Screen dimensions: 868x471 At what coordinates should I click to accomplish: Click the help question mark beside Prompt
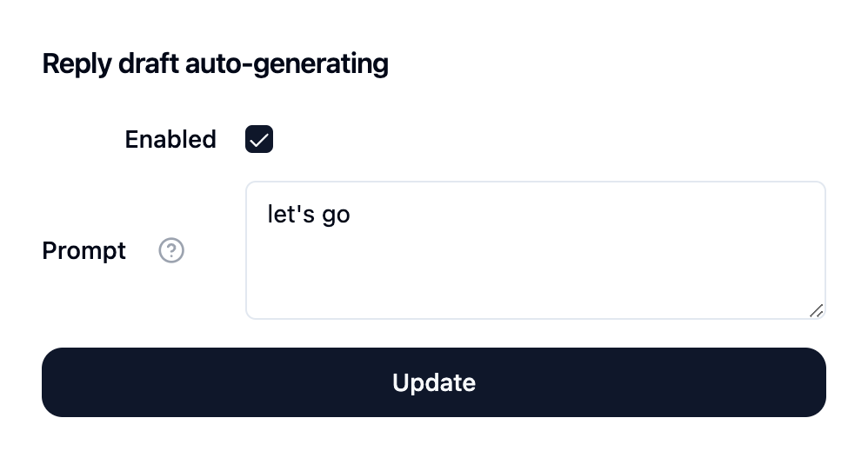171,251
